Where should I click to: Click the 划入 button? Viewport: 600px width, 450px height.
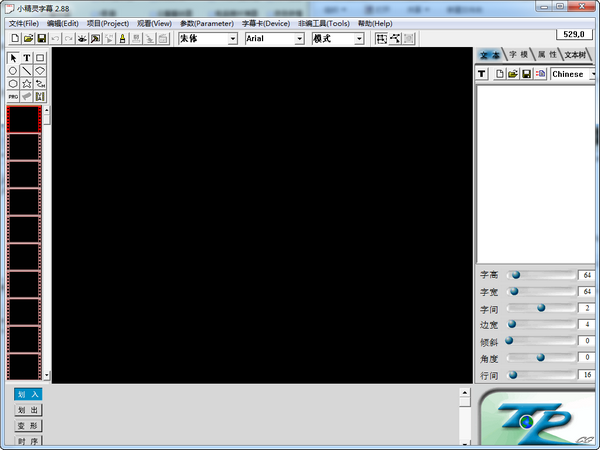[28, 394]
